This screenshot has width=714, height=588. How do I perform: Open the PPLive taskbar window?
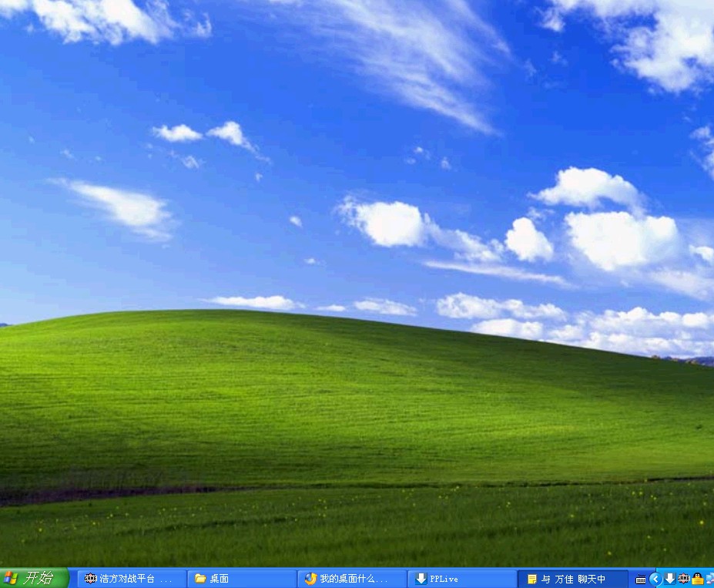point(462,579)
